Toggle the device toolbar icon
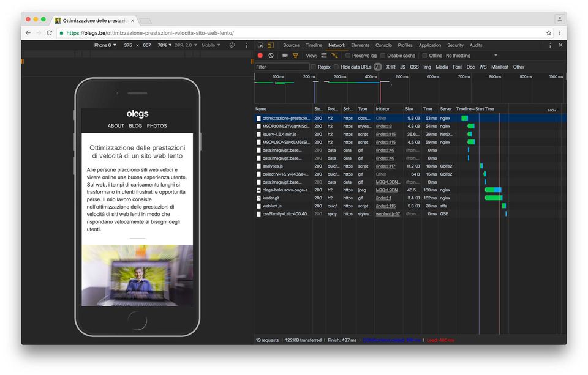 pos(270,45)
